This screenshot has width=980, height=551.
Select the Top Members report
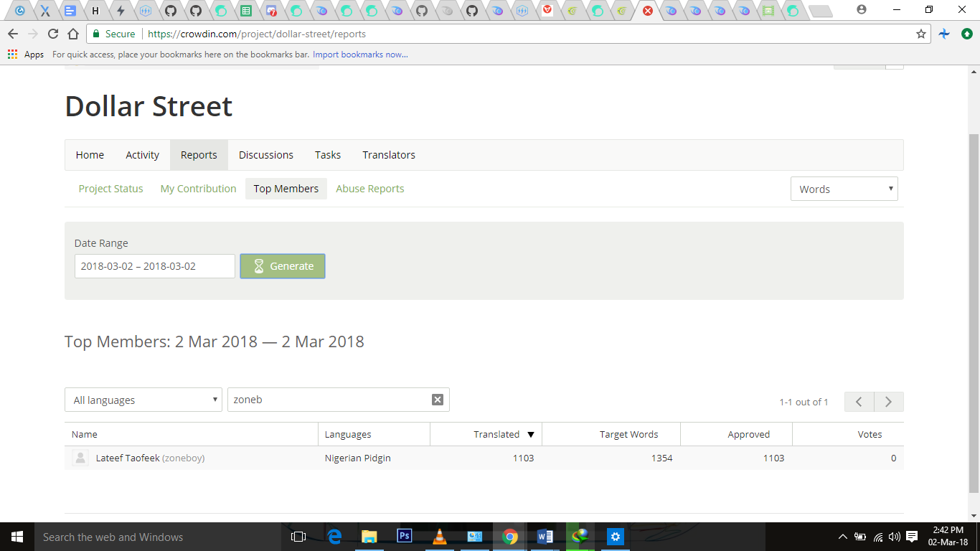(x=286, y=189)
